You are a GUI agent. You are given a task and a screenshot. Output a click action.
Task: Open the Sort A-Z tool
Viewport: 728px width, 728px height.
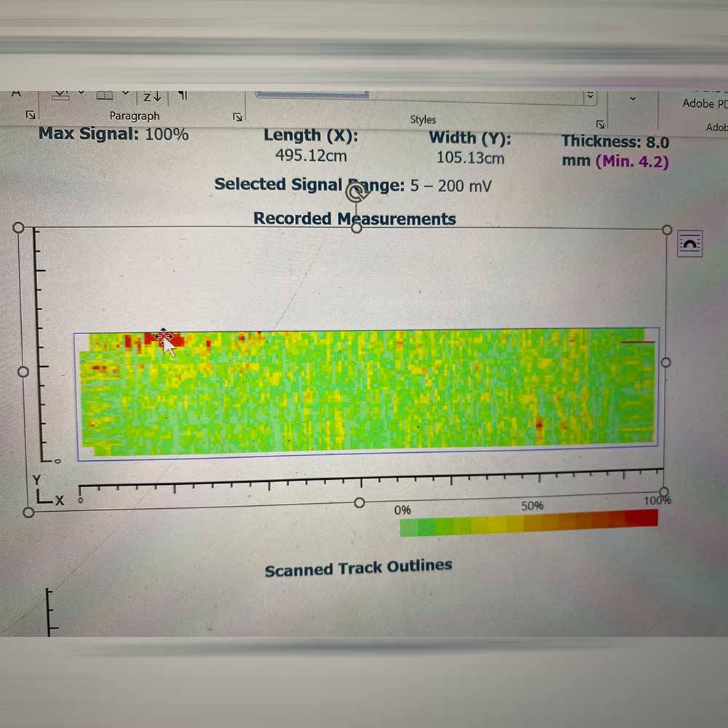pyautogui.click(x=152, y=97)
